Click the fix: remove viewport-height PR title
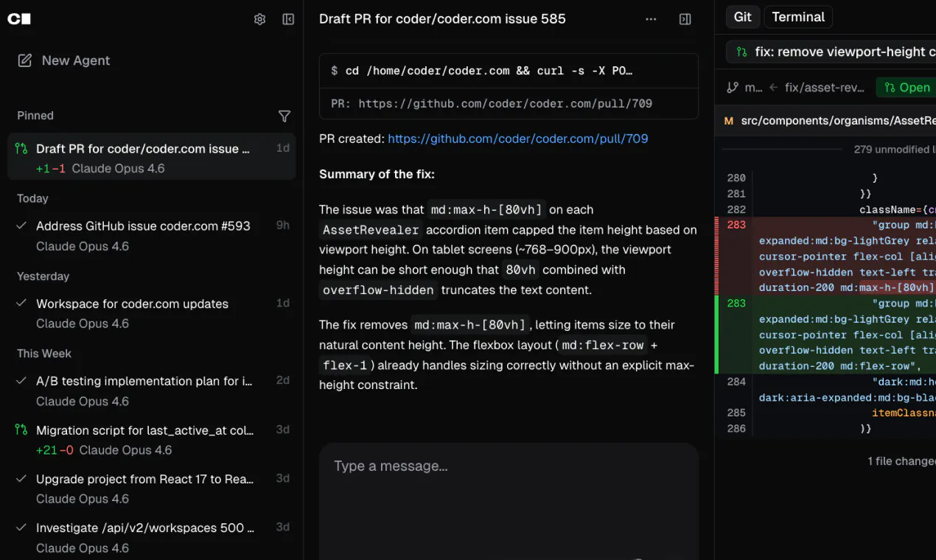The width and height of the screenshot is (936, 560). point(845,52)
